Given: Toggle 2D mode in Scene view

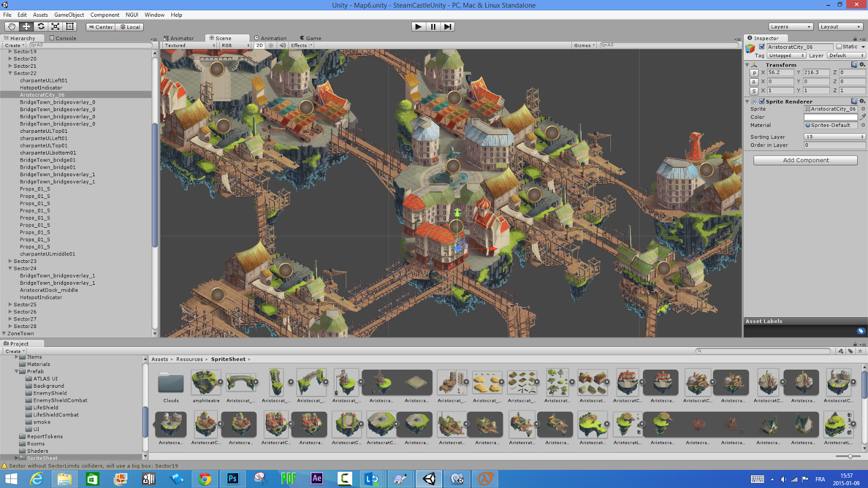Looking at the screenshot, I should click(259, 46).
